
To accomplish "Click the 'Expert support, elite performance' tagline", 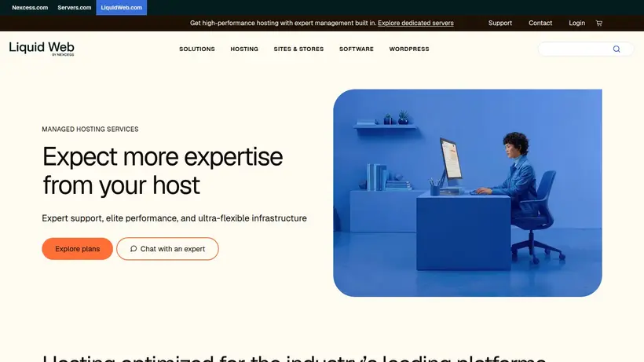I will 174,218.
